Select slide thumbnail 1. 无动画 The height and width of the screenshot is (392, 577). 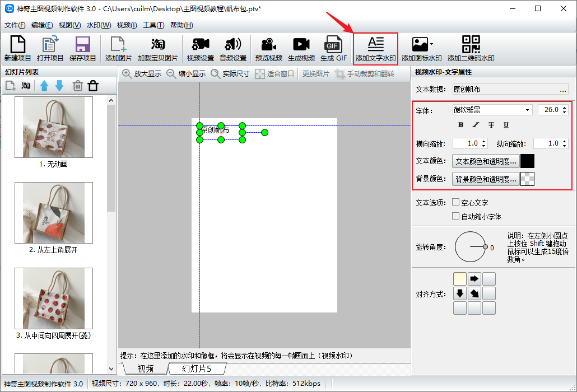pos(54,127)
